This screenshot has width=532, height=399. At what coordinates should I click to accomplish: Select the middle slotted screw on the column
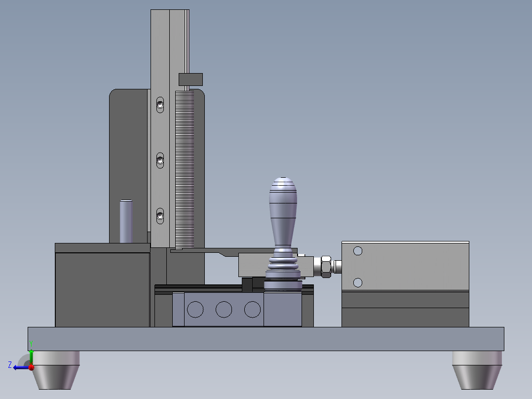(160, 160)
